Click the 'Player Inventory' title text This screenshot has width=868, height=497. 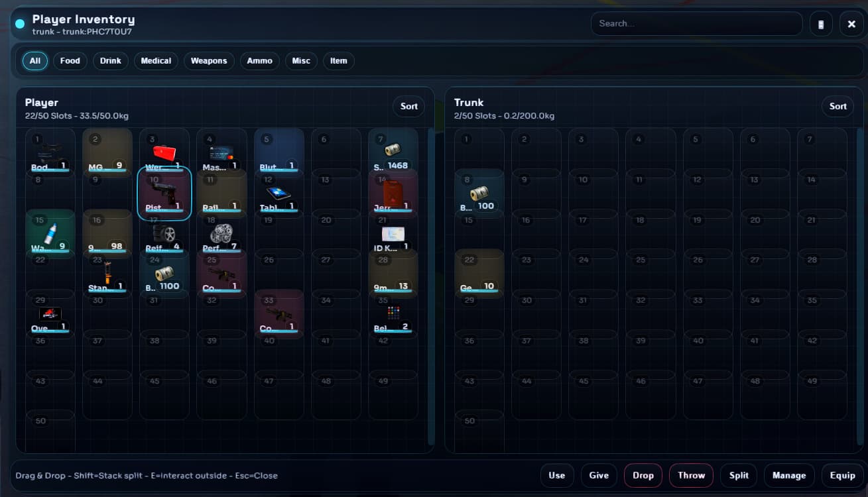pyautogui.click(x=84, y=19)
